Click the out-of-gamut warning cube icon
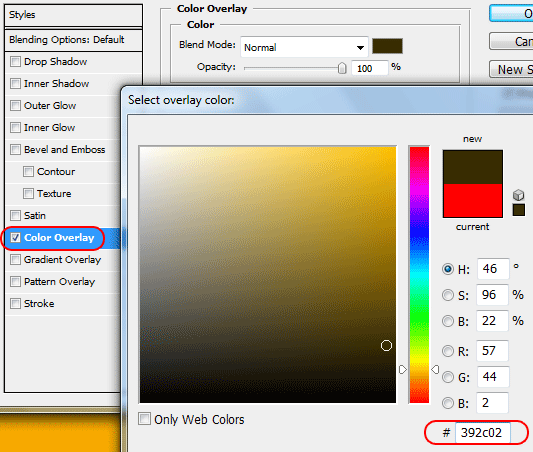The image size is (533, 452). 518,195
